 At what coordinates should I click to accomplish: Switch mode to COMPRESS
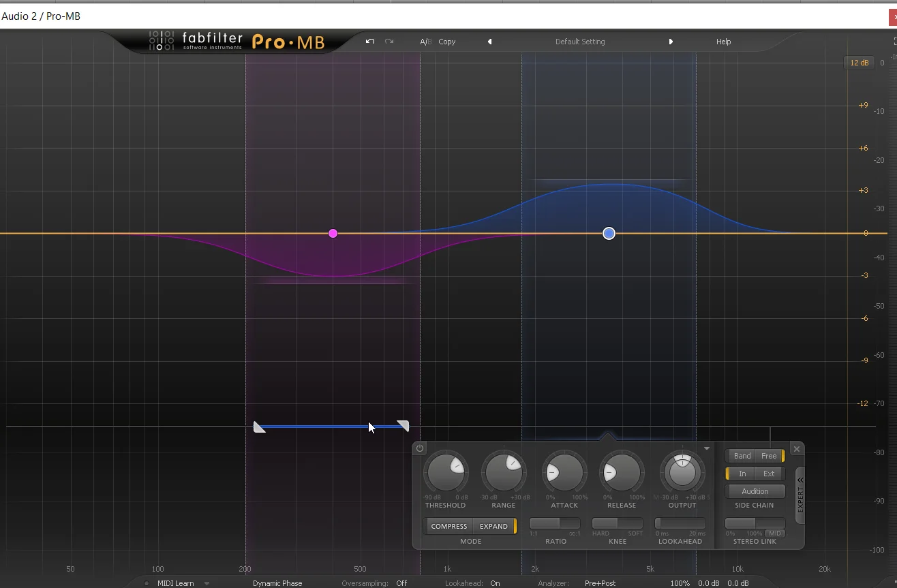[449, 526]
